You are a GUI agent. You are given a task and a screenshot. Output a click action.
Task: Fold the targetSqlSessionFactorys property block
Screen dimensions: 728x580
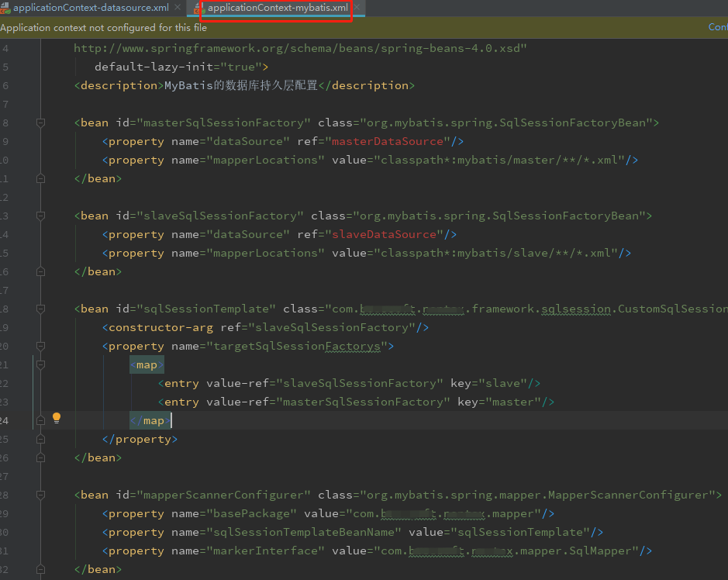40,347
